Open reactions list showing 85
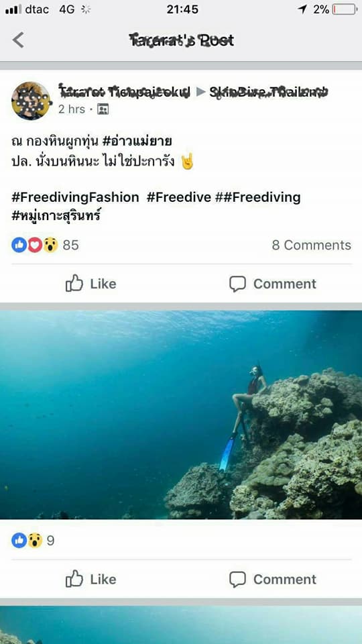The width and height of the screenshot is (362, 644). [45, 246]
